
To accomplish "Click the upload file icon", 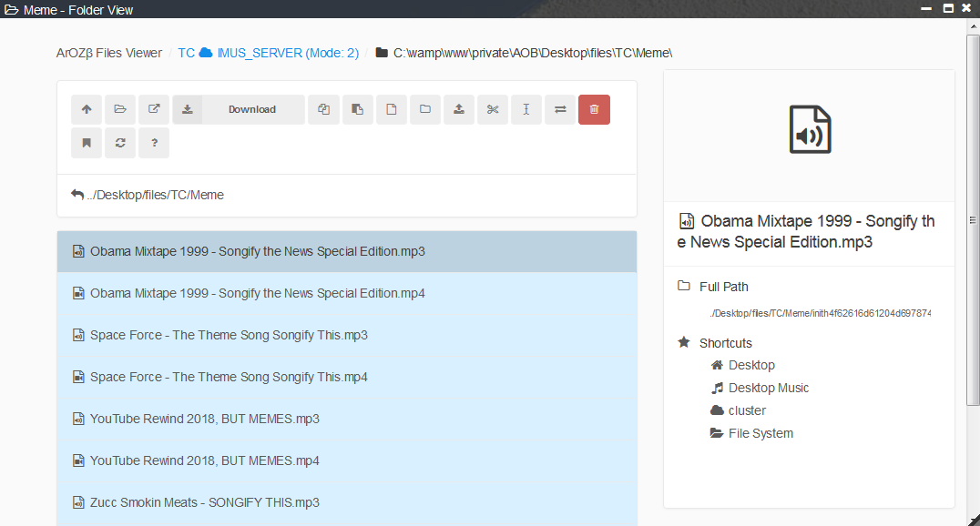I will (459, 109).
